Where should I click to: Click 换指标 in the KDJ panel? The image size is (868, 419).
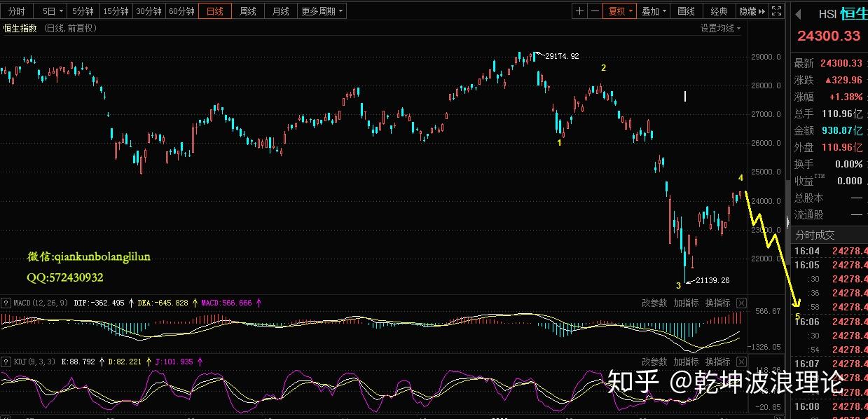click(x=717, y=362)
